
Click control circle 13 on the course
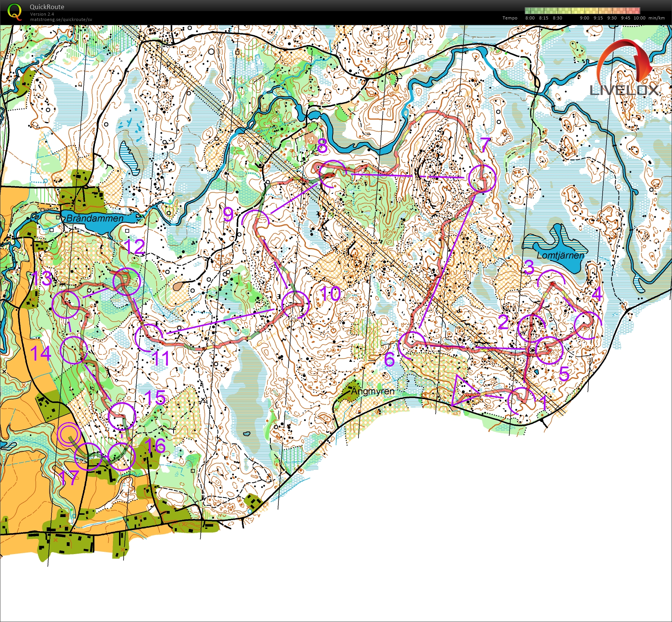pos(66,304)
